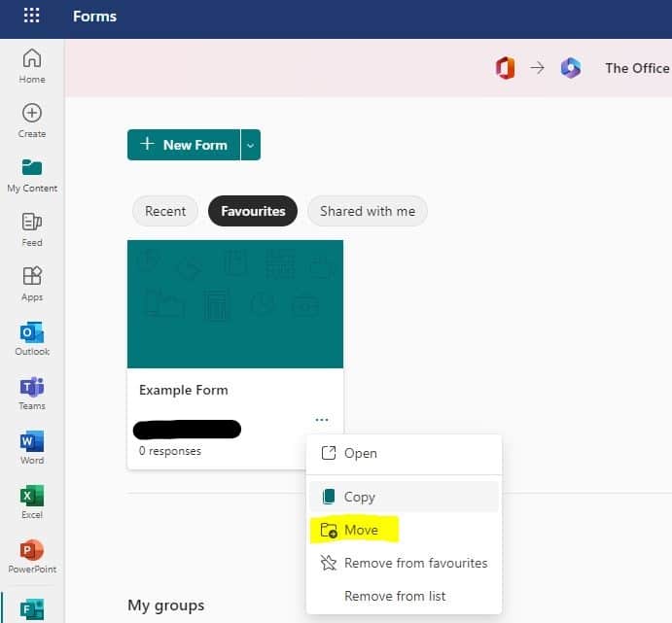Click The Office banner text
The height and width of the screenshot is (623, 672).
638,68
